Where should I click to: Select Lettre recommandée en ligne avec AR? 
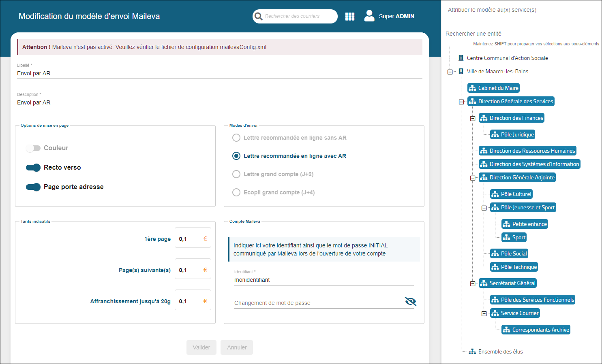236,156
